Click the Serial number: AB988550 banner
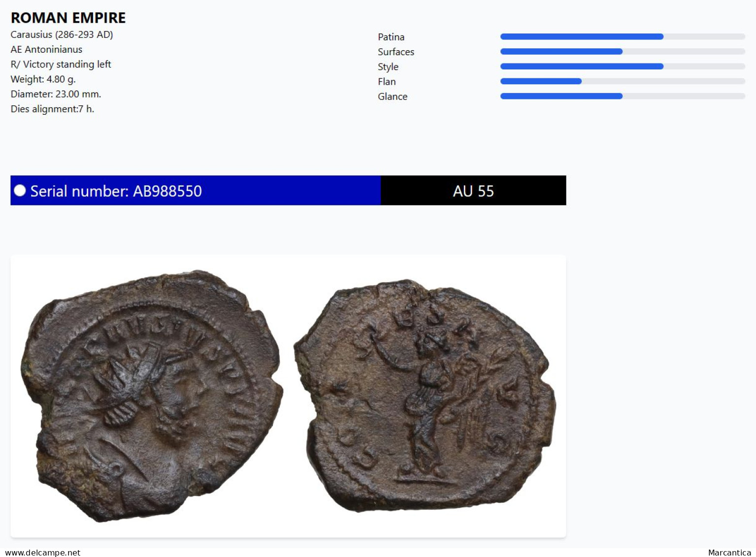756x557 pixels. pyautogui.click(x=196, y=191)
